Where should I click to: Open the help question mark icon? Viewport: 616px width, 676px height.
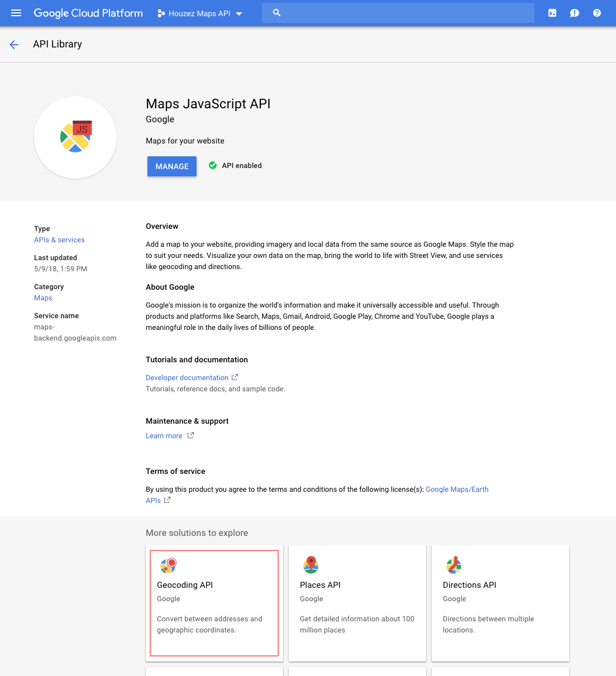597,13
